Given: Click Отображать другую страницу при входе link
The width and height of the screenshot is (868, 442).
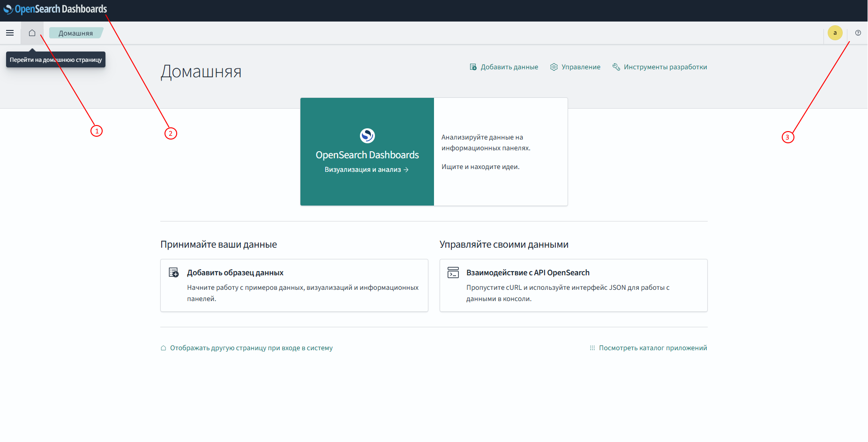Looking at the screenshot, I should click(251, 348).
